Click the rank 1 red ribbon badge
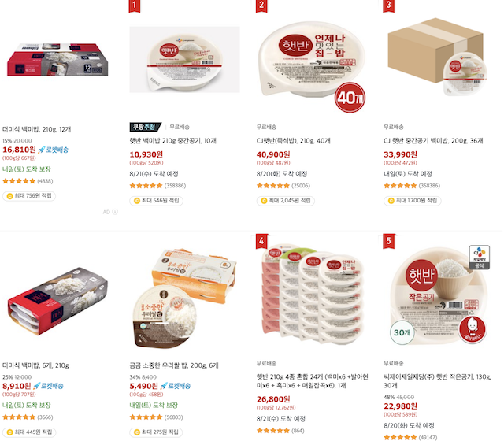This screenshot has height=441, width=504. pos(135,6)
